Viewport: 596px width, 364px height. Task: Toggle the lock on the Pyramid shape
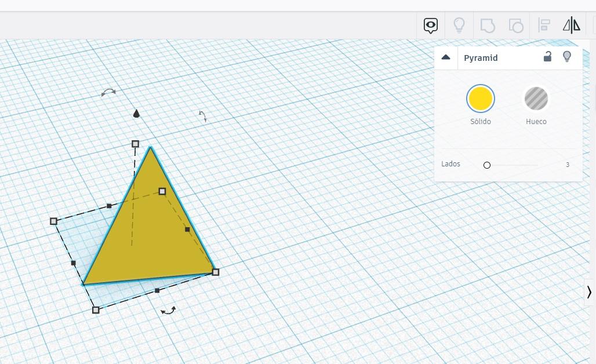[547, 57]
